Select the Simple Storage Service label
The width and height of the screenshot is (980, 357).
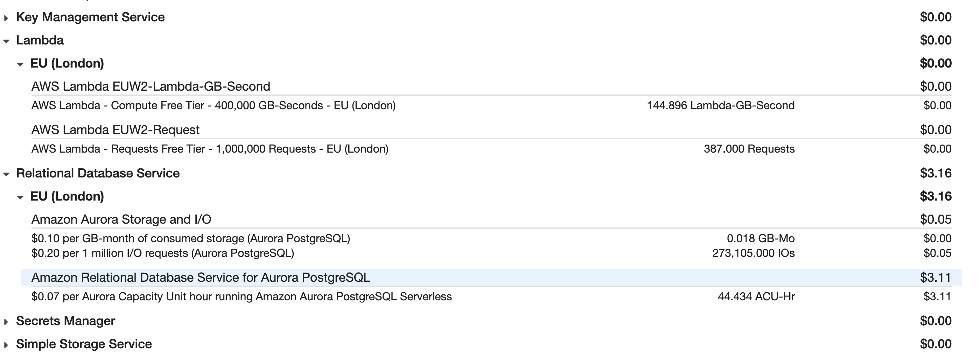(84, 344)
